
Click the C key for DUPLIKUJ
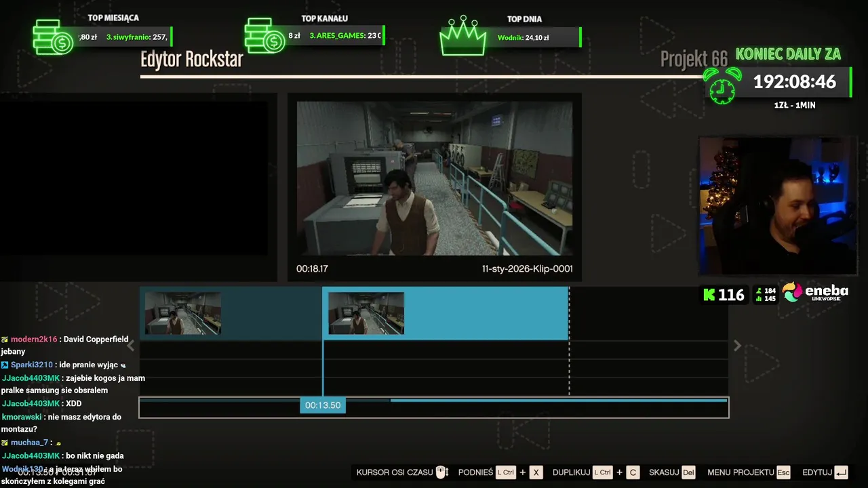(x=633, y=472)
